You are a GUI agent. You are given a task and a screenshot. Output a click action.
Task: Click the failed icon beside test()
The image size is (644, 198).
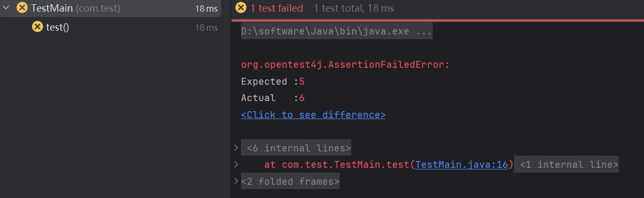pyautogui.click(x=37, y=27)
